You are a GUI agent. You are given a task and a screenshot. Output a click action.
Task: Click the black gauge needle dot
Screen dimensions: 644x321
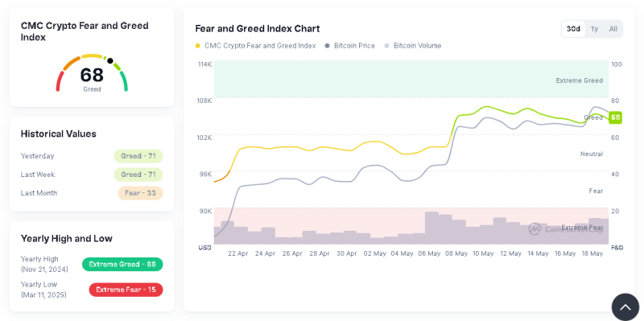coord(110,61)
